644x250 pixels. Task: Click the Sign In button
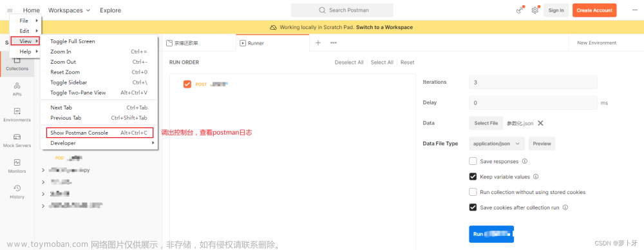[556, 10]
